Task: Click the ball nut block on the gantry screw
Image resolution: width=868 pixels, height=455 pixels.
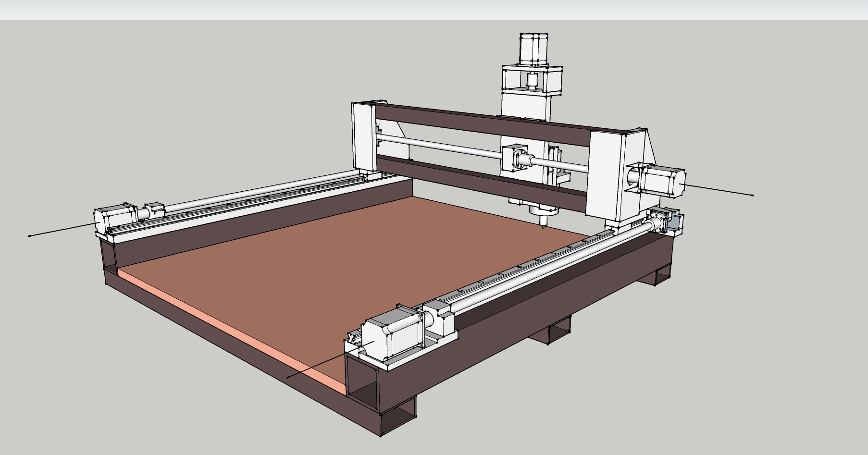Action: pos(515,159)
